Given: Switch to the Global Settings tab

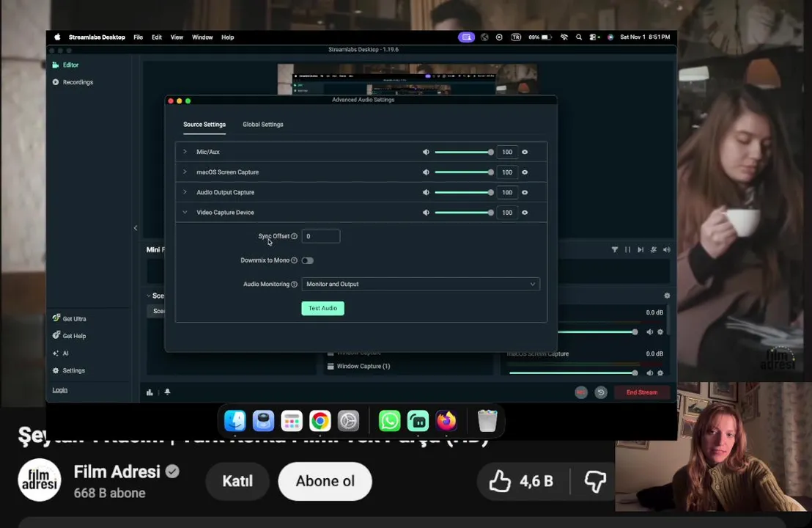Looking at the screenshot, I should pos(262,125).
